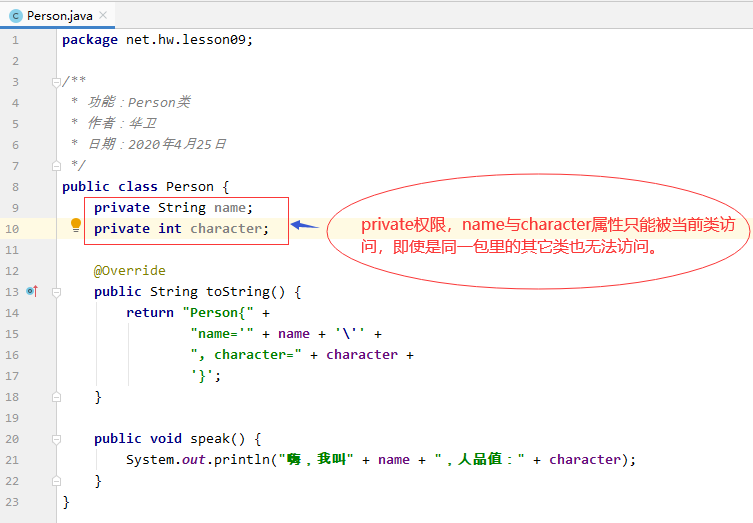The height and width of the screenshot is (523, 753).
Task: Click the package name net.hw.lesson09
Action: 186,40
